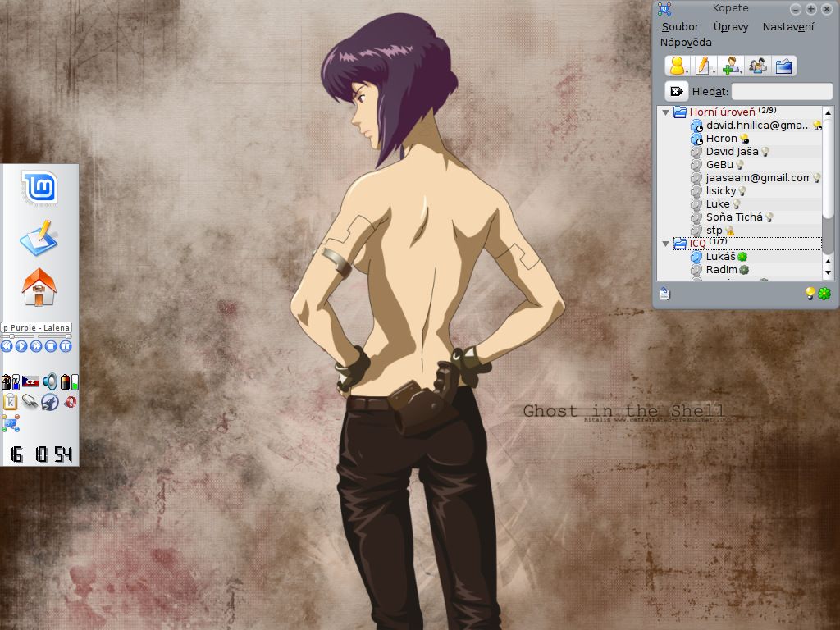Click the play button in media applet

coord(21,346)
